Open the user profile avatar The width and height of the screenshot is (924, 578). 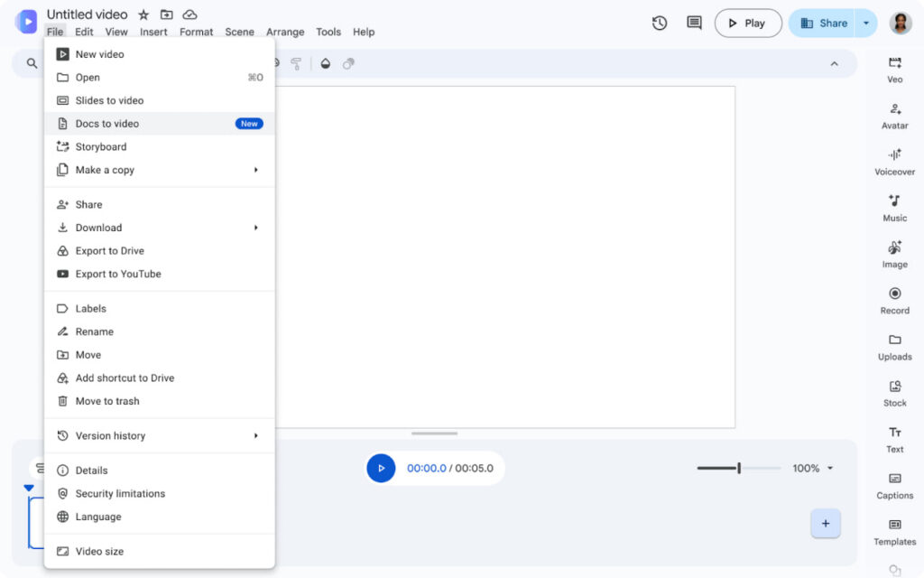(x=900, y=23)
